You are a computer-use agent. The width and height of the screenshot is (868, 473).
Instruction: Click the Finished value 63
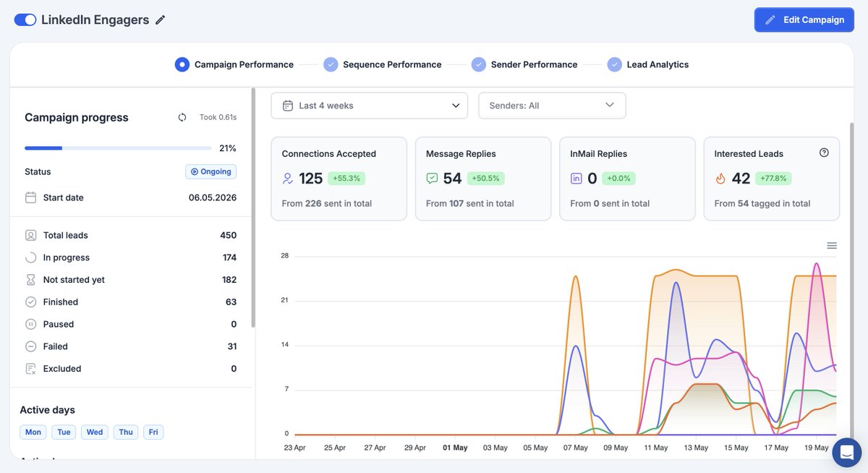[231, 302]
